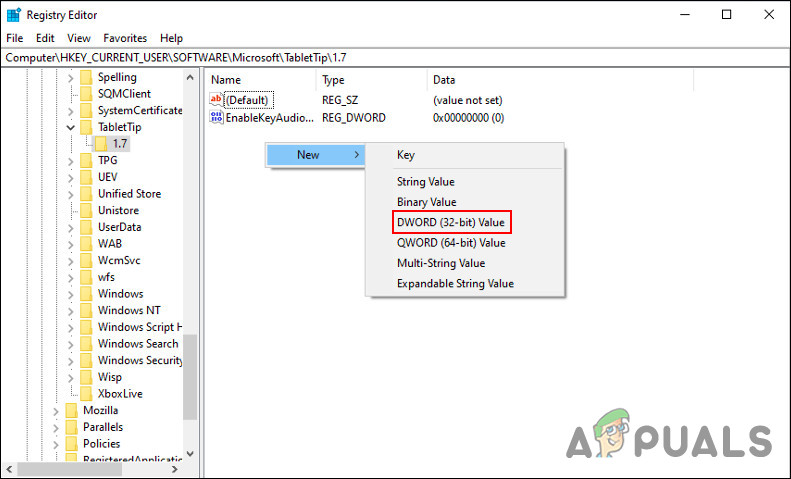Select the Windows tree item label

coord(121,293)
